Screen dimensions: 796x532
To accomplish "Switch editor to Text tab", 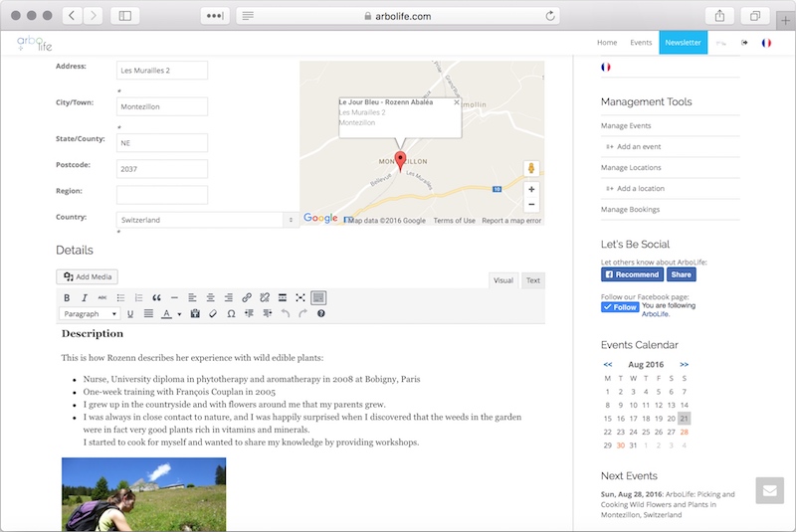I will [x=533, y=280].
